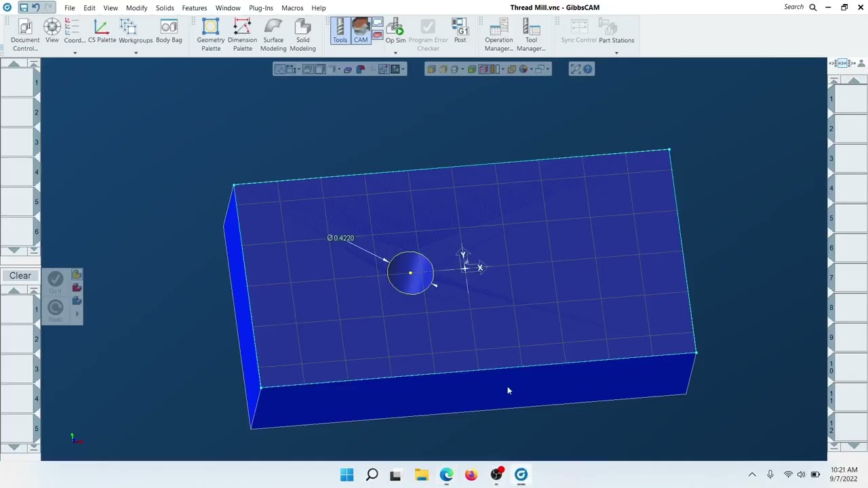The height and width of the screenshot is (488, 868).
Task: Click the hole circle geometry on the part
Action: (x=410, y=273)
